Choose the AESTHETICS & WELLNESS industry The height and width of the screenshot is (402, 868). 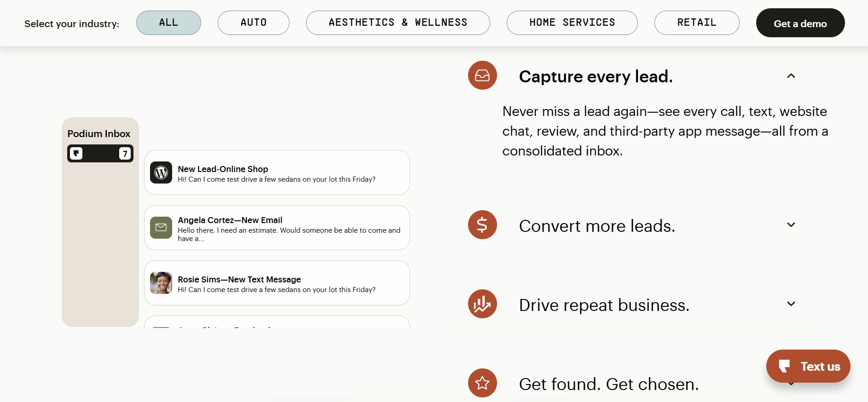[x=398, y=23]
